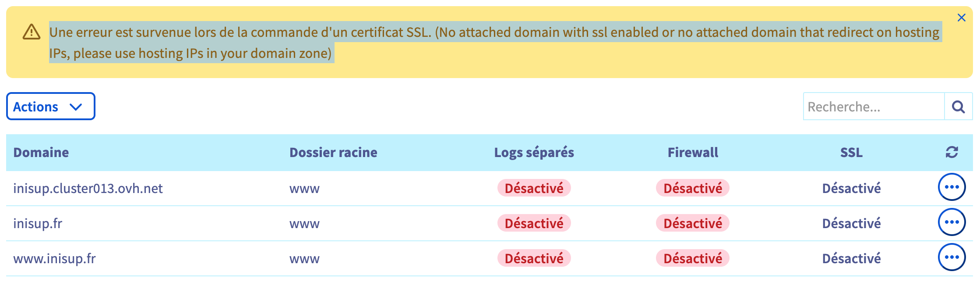Click the warning triangle icon in banner
Viewport: 980px width, 286px height.
[32, 32]
